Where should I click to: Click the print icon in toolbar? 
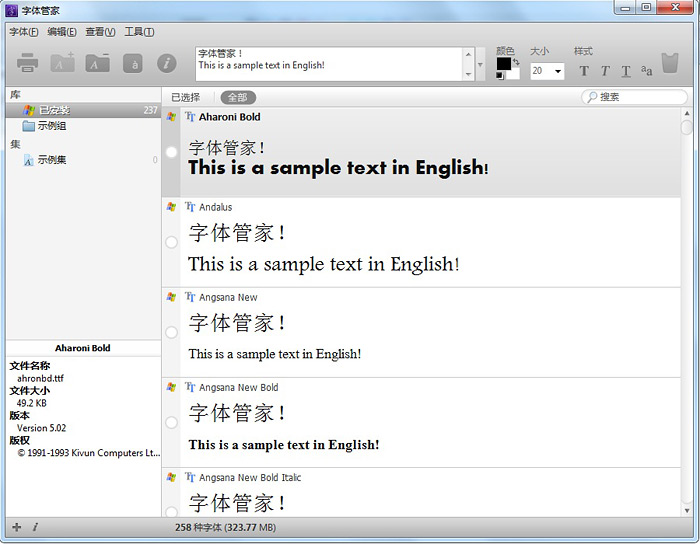tap(28, 64)
